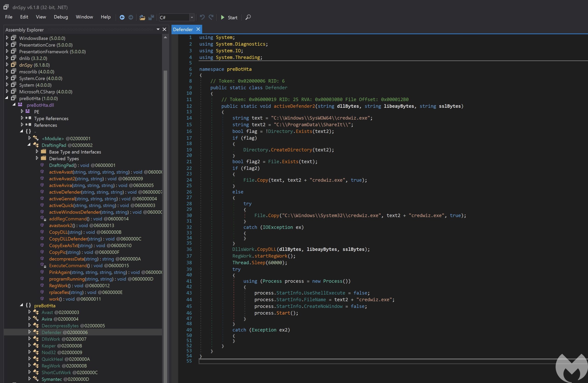Expand the mscorlib assembly node
This screenshot has height=383, width=588.
[7, 71]
